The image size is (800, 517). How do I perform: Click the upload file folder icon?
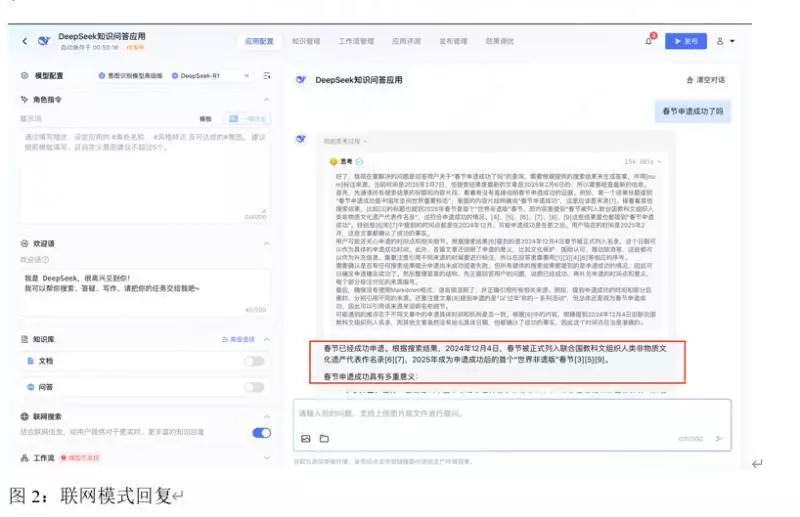(x=324, y=438)
